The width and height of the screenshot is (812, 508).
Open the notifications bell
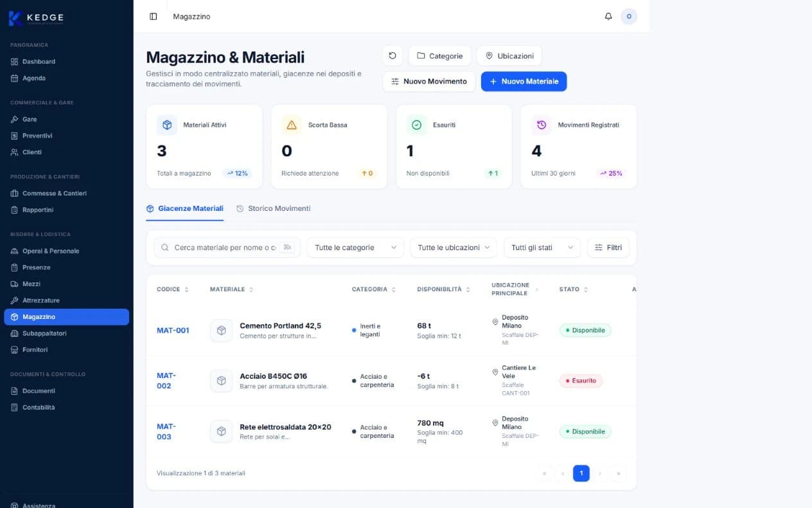pyautogui.click(x=608, y=17)
